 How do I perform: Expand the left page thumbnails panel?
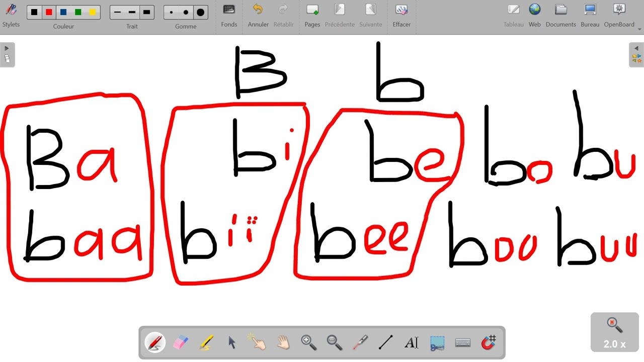7,54
